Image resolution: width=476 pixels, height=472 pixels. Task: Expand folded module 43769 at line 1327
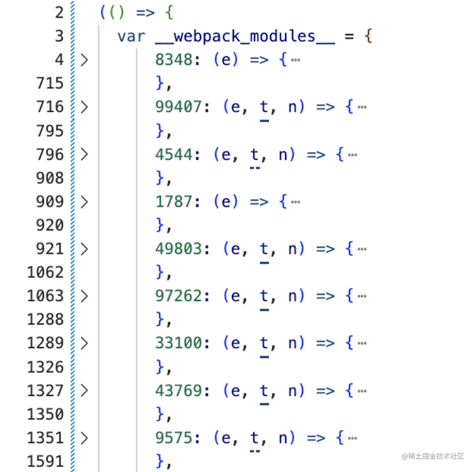coord(84,391)
